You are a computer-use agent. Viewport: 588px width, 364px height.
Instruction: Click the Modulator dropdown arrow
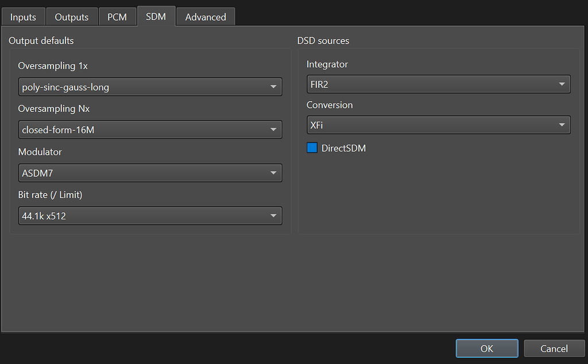pos(274,173)
